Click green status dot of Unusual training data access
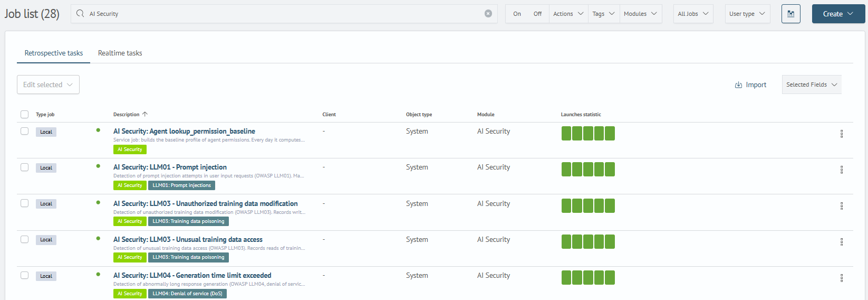 (98, 238)
